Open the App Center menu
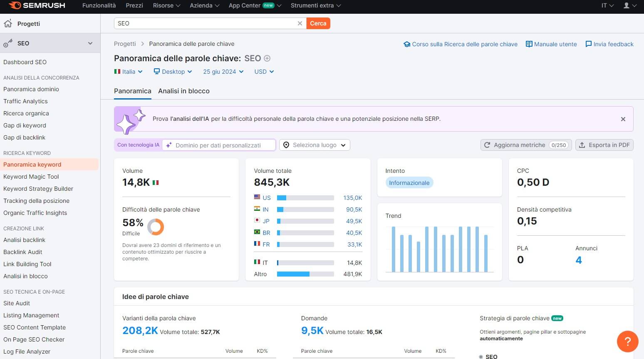The image size is (644, 359). click(x=255, y=5)
